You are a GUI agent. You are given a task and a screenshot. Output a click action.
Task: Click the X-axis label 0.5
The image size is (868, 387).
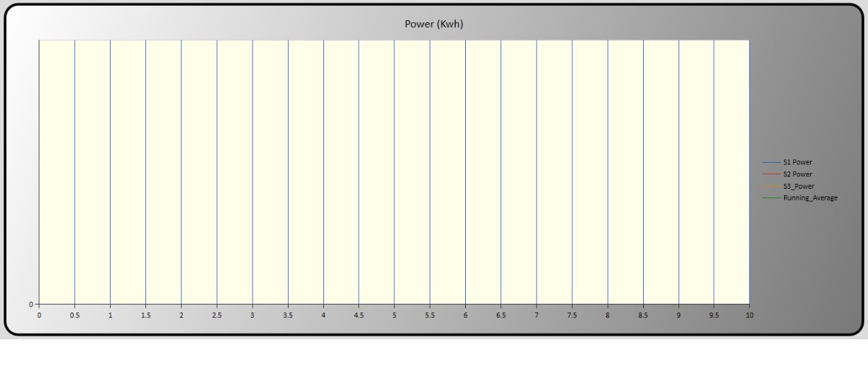75,316
